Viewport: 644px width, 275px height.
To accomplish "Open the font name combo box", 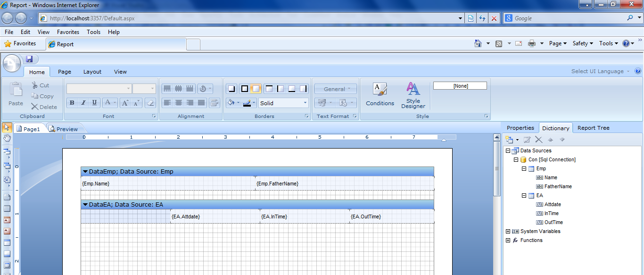I will [x=99, y=89].
